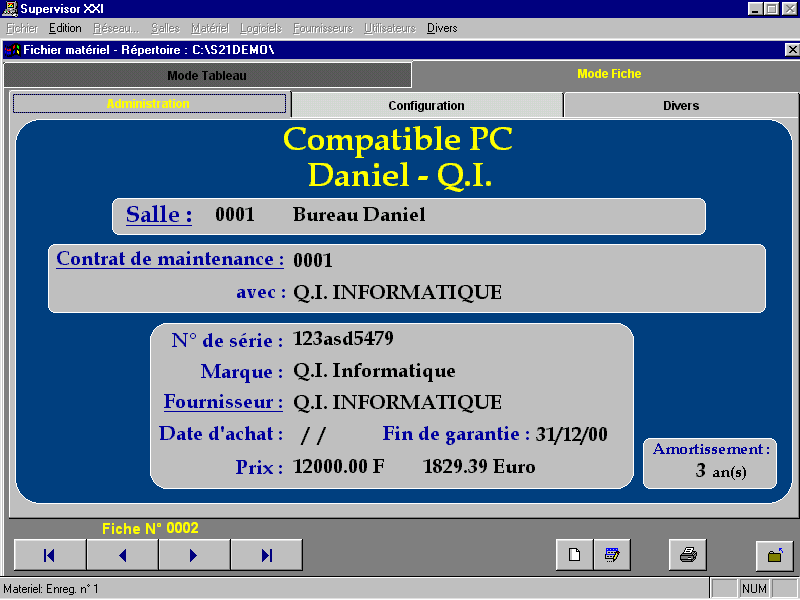Click contract number 0001 value
The height and width of the screenshot is (600, 800).
click(x=313, y=260)
